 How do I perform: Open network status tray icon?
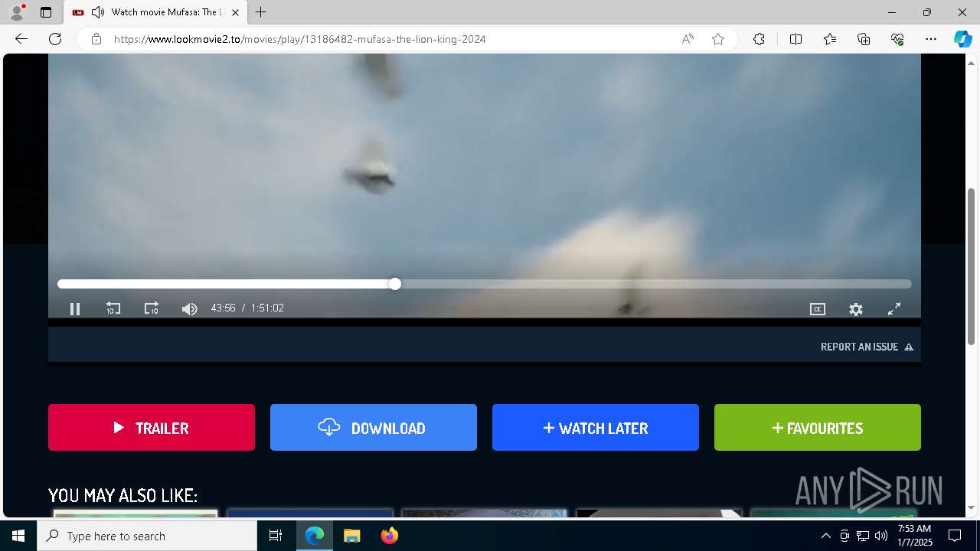[863, 536]
